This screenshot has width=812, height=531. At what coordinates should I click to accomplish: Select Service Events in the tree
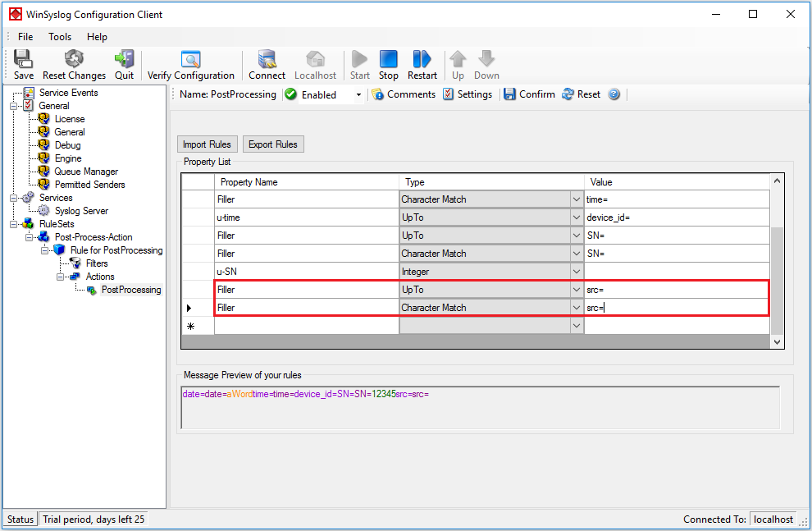tap(68, 93)
